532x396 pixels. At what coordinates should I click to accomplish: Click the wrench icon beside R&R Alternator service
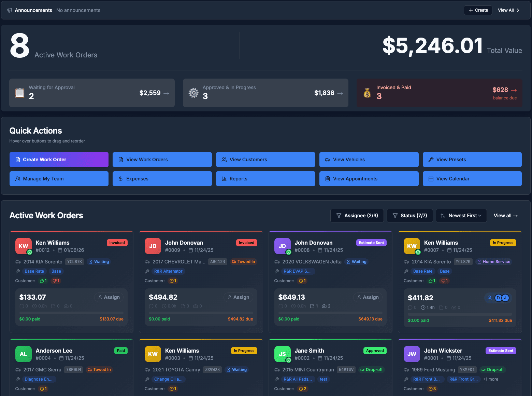(x=147, y=271)
